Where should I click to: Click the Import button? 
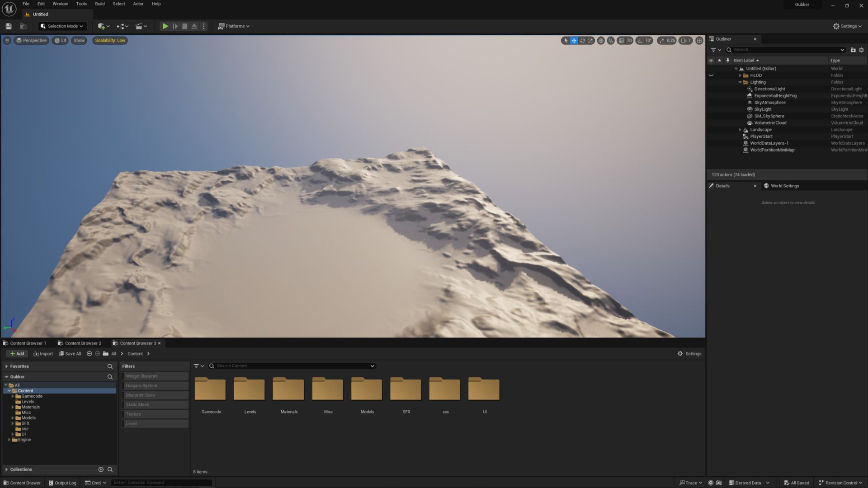pos(43,354)
